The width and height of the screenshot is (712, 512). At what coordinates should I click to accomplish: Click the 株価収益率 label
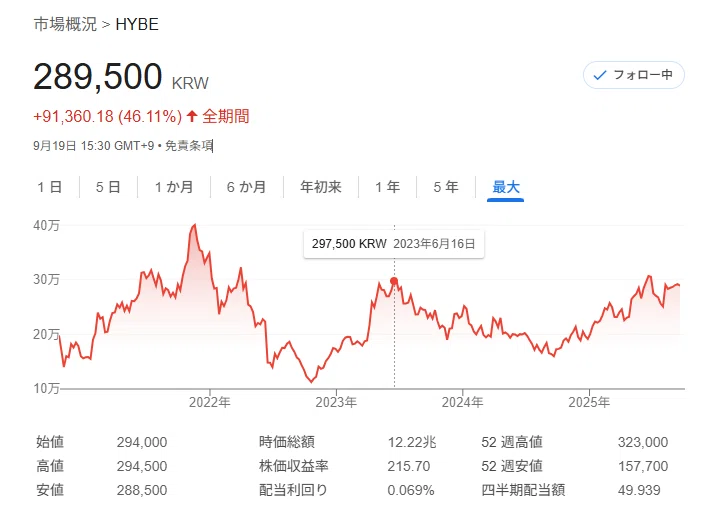click(x=293, y=466)
